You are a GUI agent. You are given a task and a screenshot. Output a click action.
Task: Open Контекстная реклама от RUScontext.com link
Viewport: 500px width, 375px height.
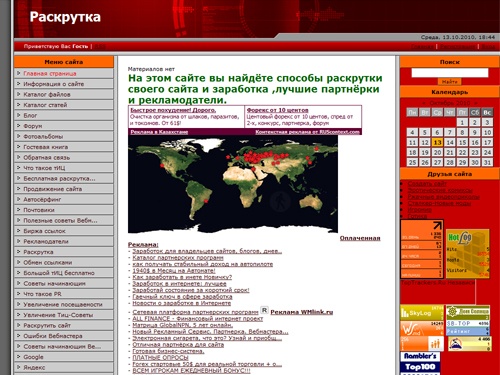[x=308, y=132]
